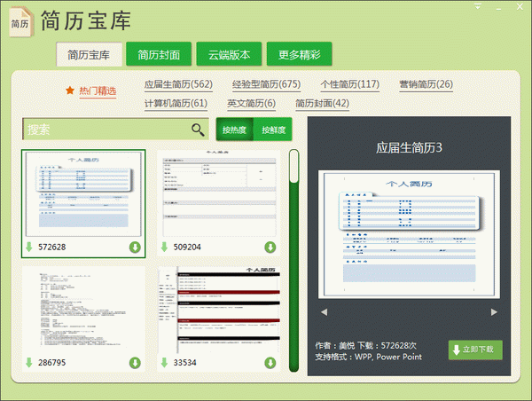Click the round download icon for template 33534
Image resolution: width=532 pixels, height=401 pixels.
tap(270, 363)
